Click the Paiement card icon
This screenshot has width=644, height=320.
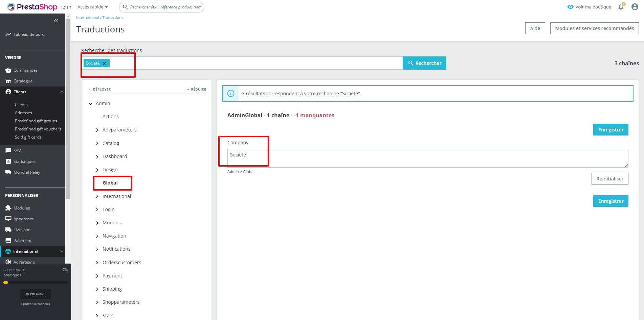[x=8, y=241]
